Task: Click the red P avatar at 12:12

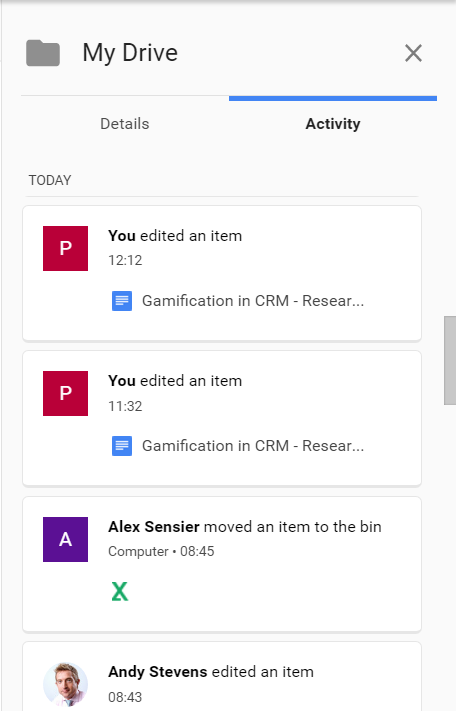Action: click(x=66, y=249)
